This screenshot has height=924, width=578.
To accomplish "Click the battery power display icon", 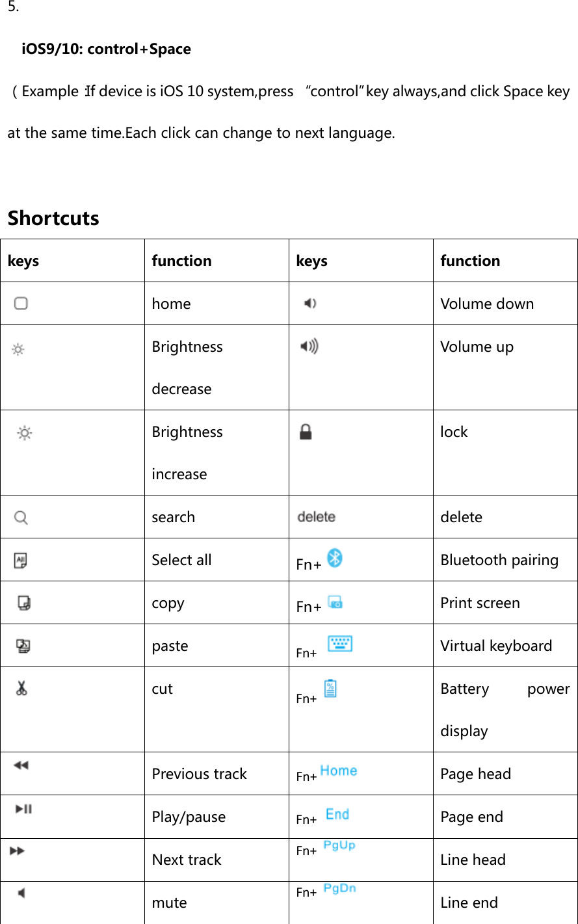I will pos(330,689).
